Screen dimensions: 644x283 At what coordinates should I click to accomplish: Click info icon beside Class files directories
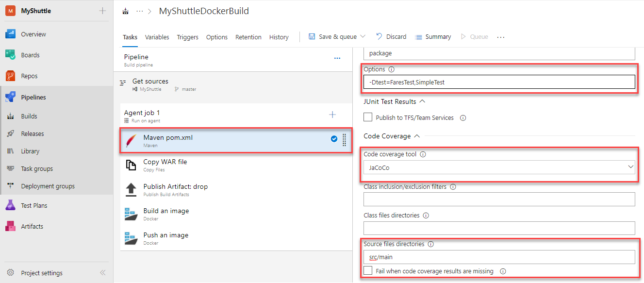426,215
